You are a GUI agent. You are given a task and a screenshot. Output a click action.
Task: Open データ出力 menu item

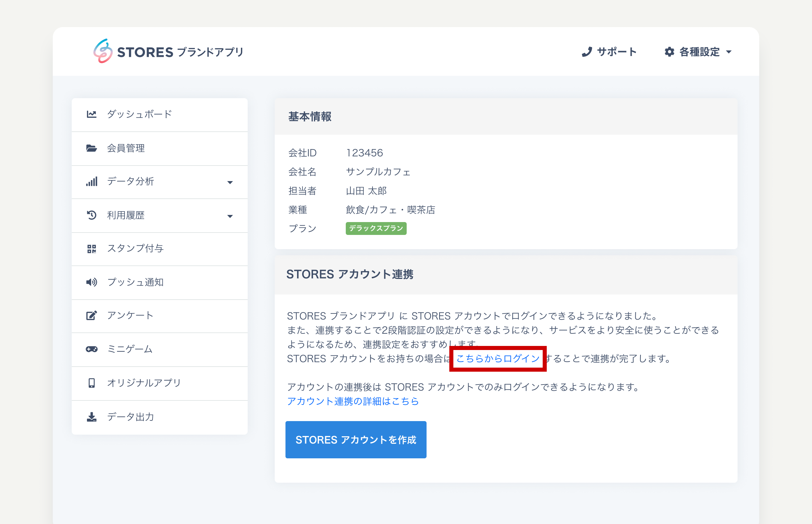click(x=159, y=417)
